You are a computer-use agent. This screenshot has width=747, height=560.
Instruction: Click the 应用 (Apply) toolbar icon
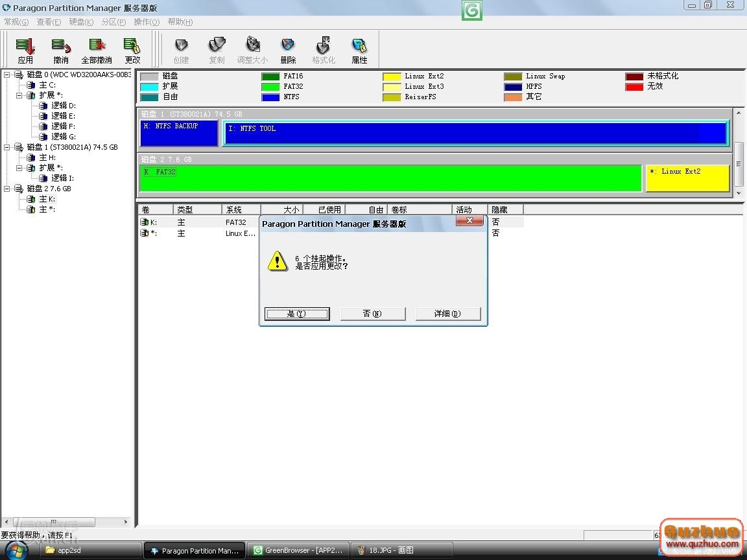click(25, 50)
